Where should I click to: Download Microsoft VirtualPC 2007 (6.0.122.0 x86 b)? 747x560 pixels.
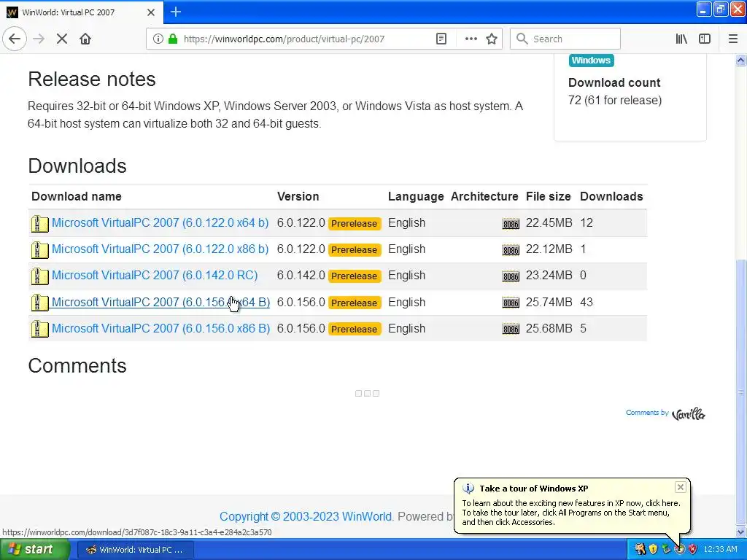point(160,249)
